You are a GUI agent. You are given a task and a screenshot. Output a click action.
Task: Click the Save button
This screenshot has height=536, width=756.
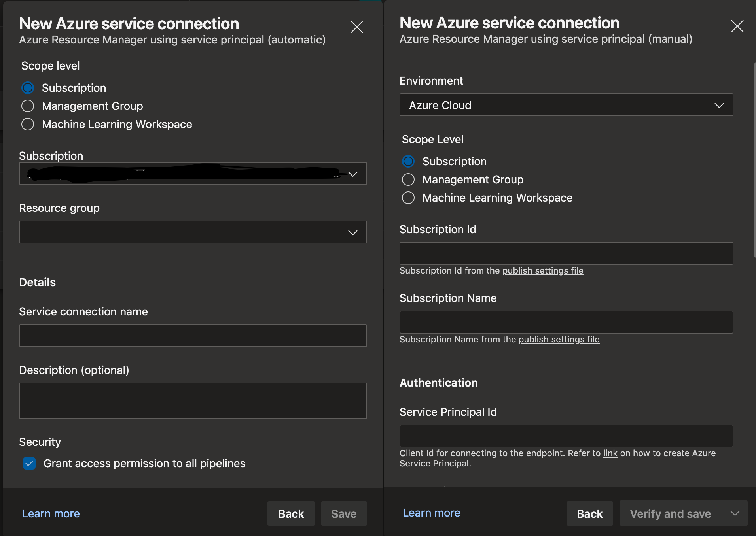pyautogui.click(x=344, y=513)
